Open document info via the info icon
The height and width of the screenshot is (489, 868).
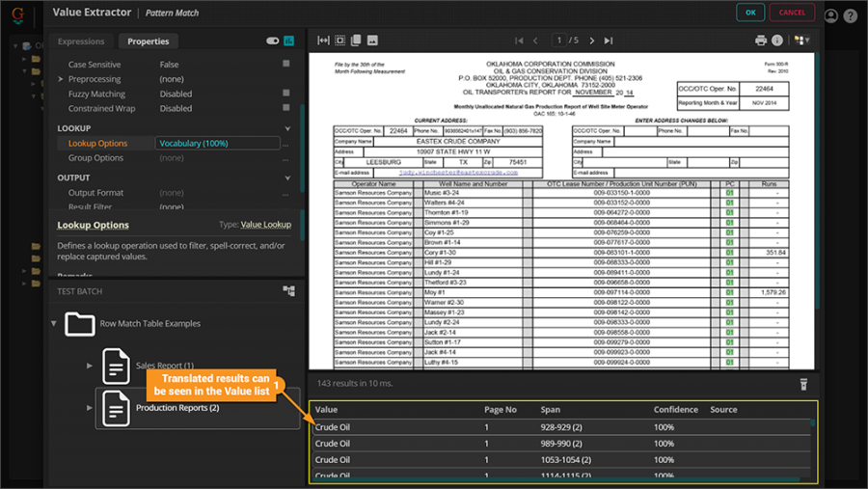click(777, 41)
